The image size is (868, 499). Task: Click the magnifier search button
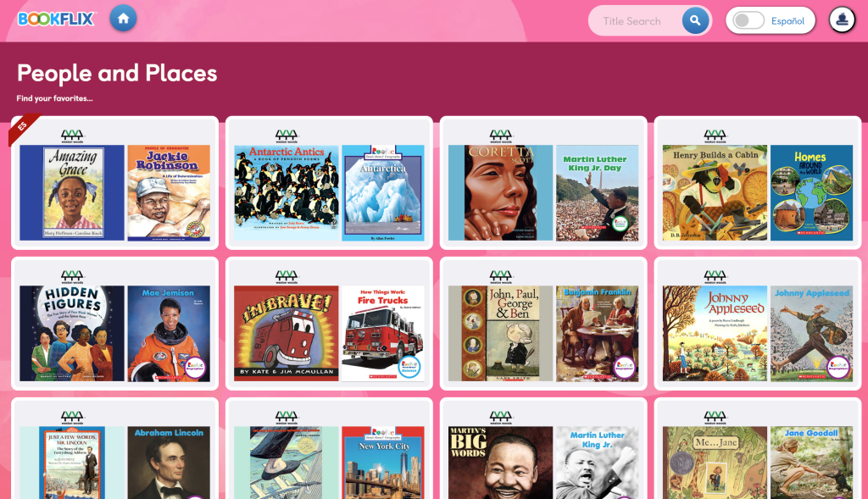(x=695, y=21)
